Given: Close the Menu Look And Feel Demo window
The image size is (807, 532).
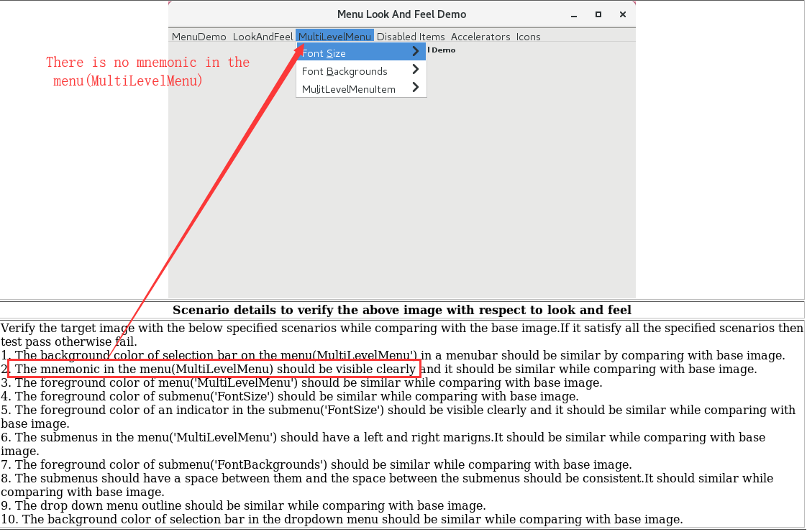Looking at the screenshot, I should point(621,14).
